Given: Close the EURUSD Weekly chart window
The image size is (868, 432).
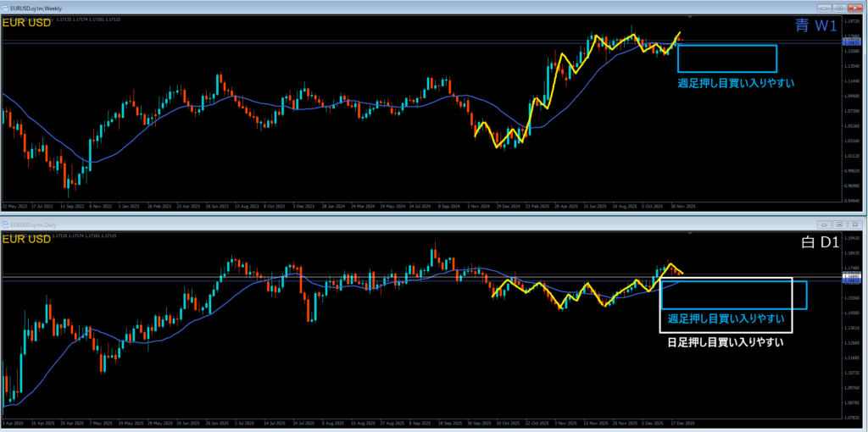Looking at the screenshot, I should pos(854,7).
